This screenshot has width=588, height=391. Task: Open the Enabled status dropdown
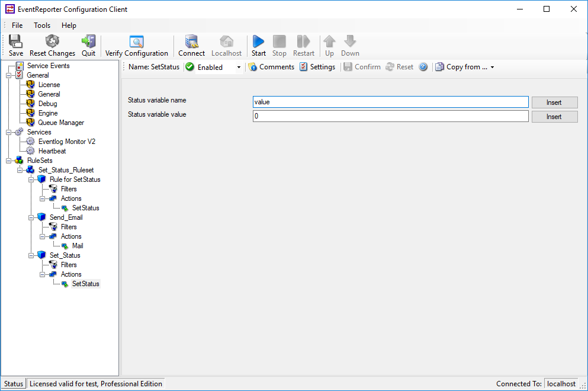tap(239, 67)
